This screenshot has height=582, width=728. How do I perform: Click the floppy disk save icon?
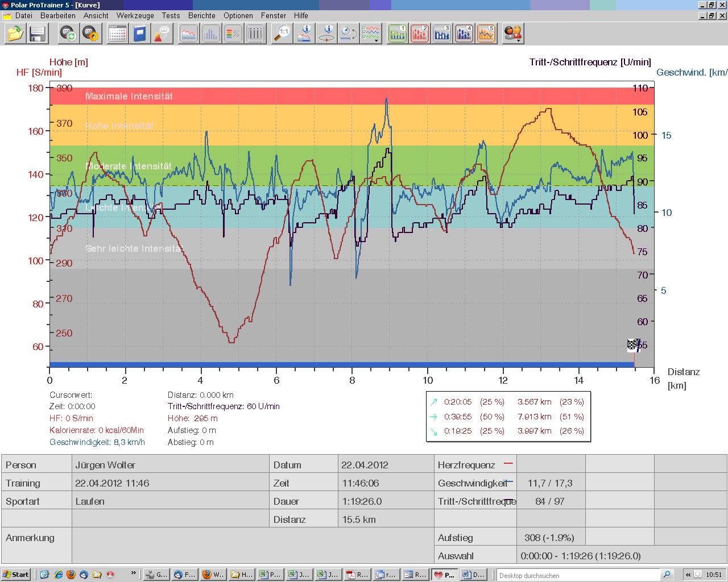click(38, 34)
